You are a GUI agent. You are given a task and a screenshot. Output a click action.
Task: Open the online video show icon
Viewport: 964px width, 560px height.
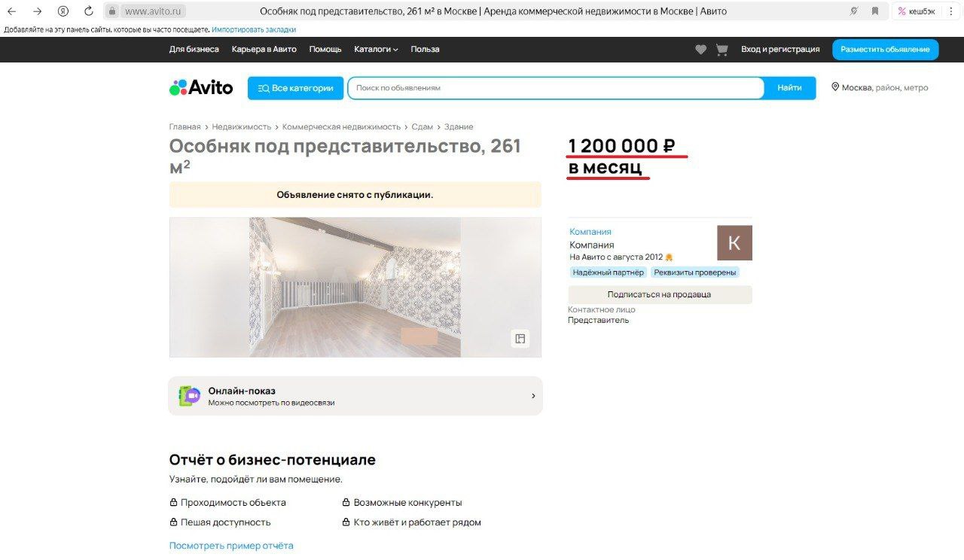pyautogui.click(x=190, y=396)
